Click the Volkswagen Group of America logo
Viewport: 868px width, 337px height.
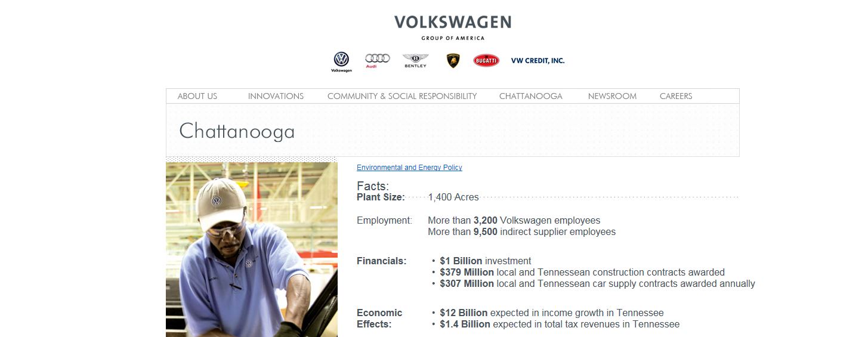[x=452, y=26]
